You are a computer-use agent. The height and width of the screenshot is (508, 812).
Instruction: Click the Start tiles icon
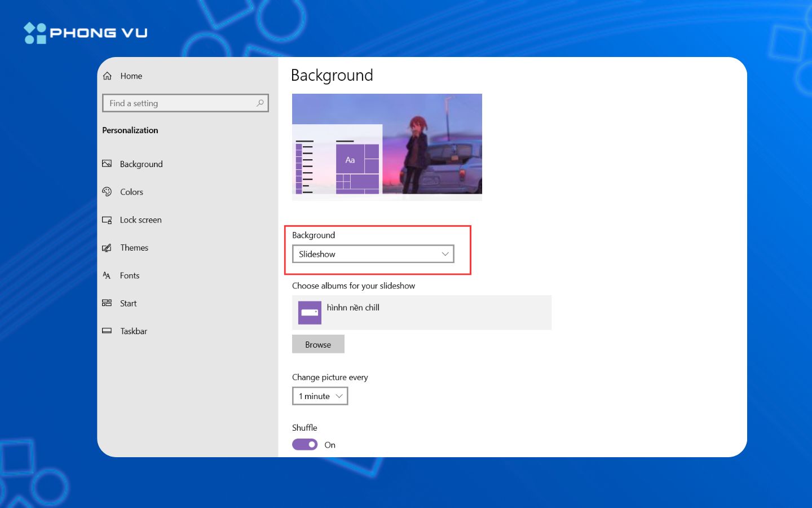[x=107, y=303]
